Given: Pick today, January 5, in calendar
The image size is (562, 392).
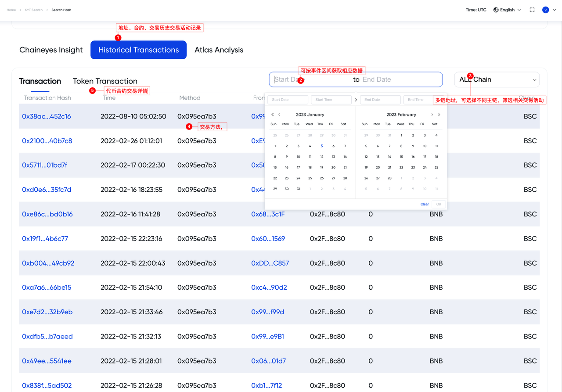Looking at the screenshot, I should click(x=322, y=146).
